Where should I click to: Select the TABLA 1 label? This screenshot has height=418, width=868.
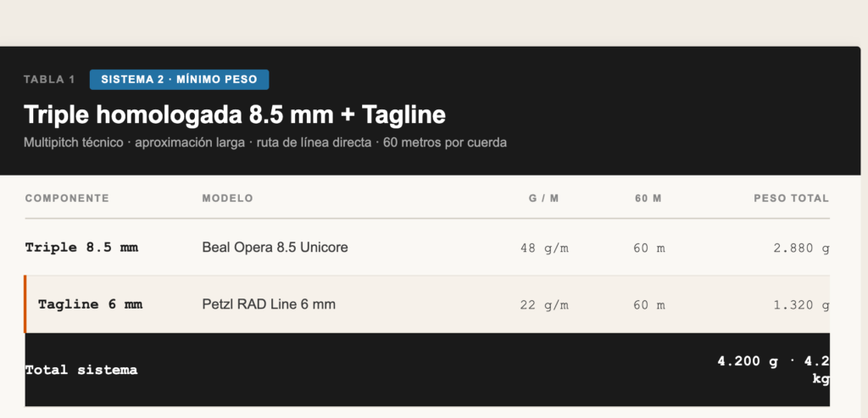(49, 80)
